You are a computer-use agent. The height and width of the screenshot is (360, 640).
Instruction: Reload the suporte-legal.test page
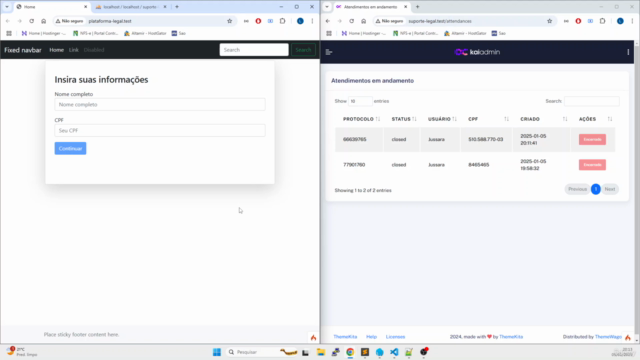(351, 21)
